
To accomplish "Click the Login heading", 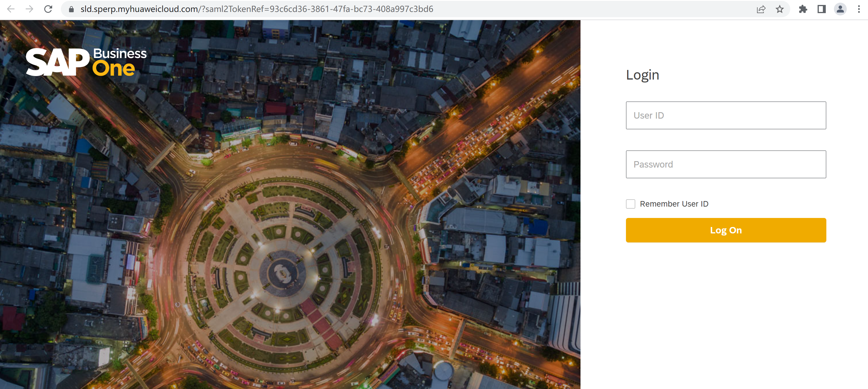I will click(x=642, y=75).
